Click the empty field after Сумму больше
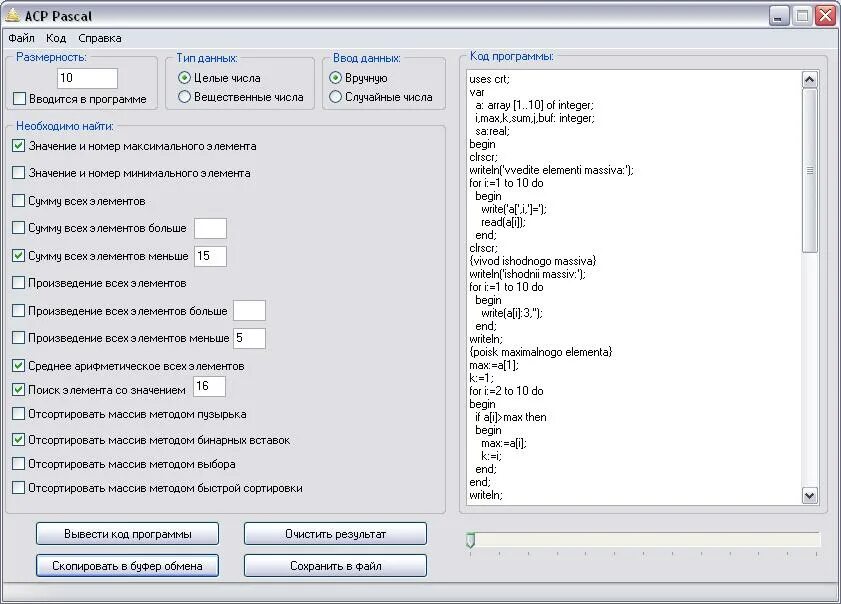The width and height of the screenshot is (841, 604). tap(210, 229)
